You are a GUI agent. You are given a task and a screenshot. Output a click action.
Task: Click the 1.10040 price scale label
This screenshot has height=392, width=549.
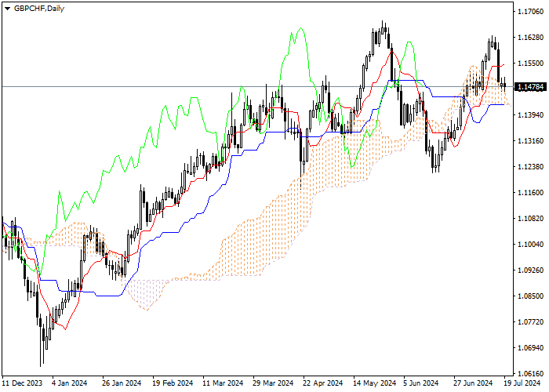(x=530, y=245)
